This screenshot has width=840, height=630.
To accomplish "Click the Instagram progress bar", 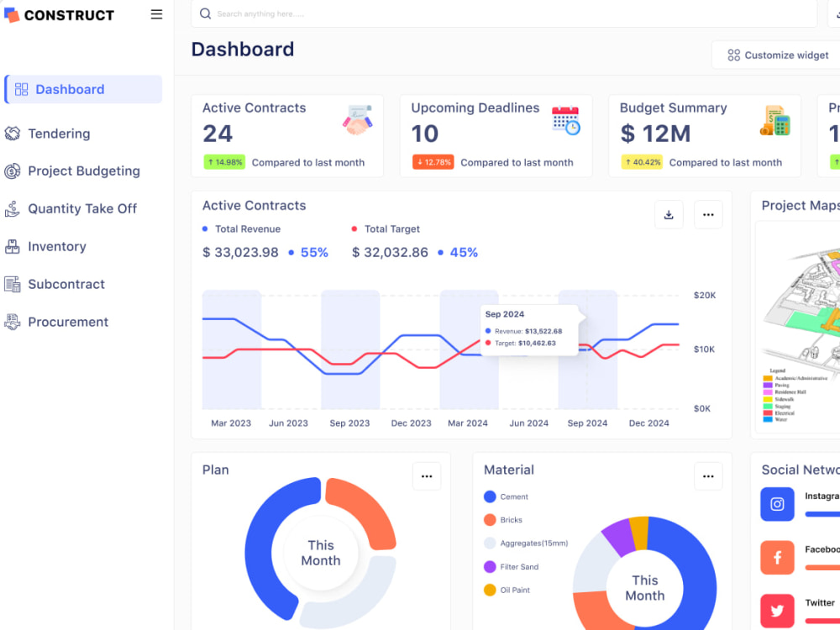I will click(822, 514).
